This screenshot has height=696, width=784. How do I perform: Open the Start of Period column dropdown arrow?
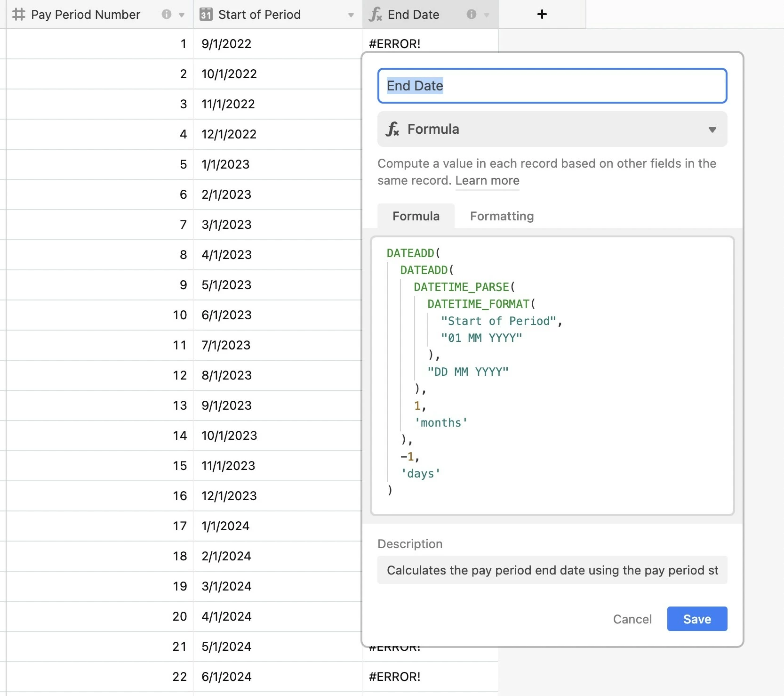click(351, 15)
